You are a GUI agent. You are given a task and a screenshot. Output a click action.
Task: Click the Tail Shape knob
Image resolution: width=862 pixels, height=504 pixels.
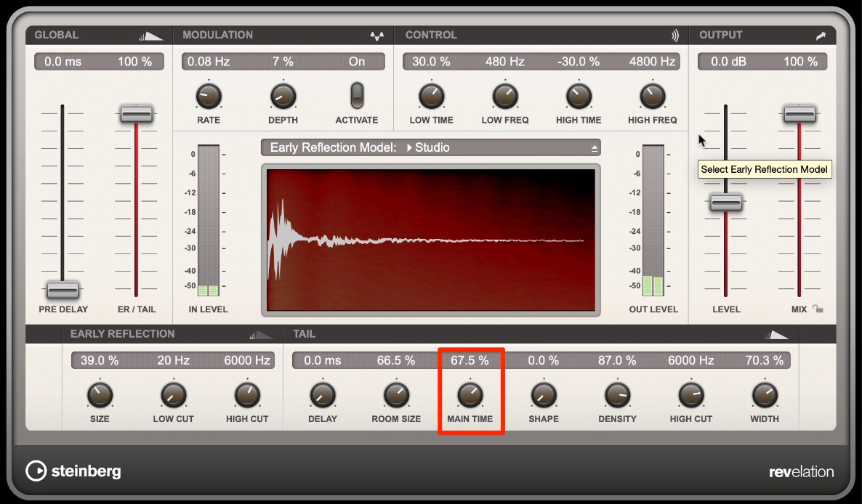[544, 395]
